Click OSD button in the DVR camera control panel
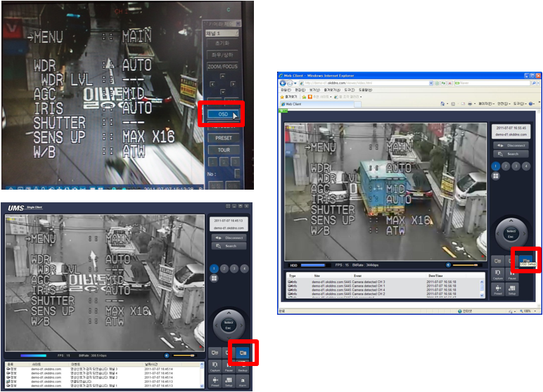The image size is (543, 392). click(223, 114)
